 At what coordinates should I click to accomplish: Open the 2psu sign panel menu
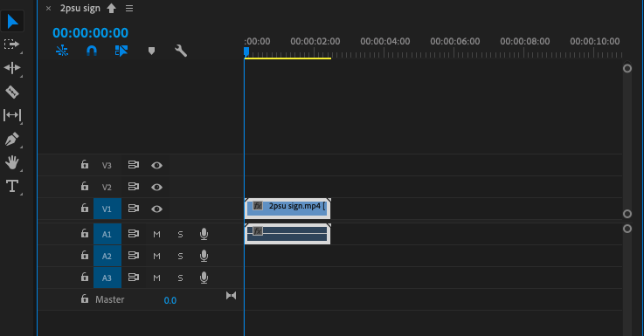[x=129, y=9]
